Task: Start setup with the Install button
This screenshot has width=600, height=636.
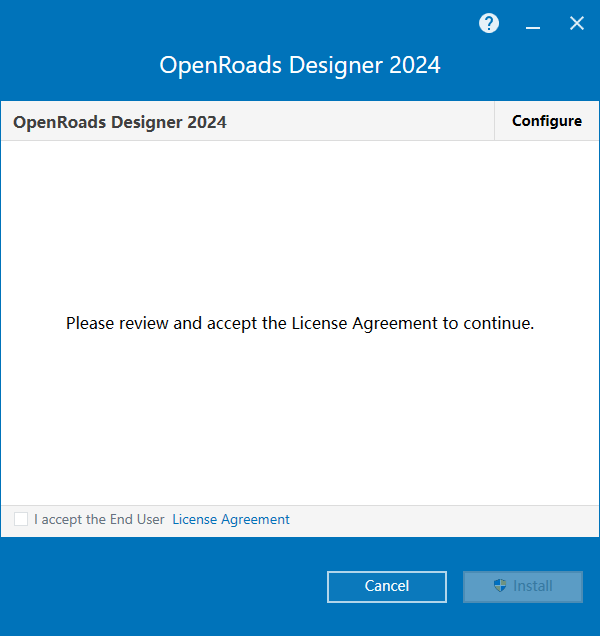Action: 523,587
